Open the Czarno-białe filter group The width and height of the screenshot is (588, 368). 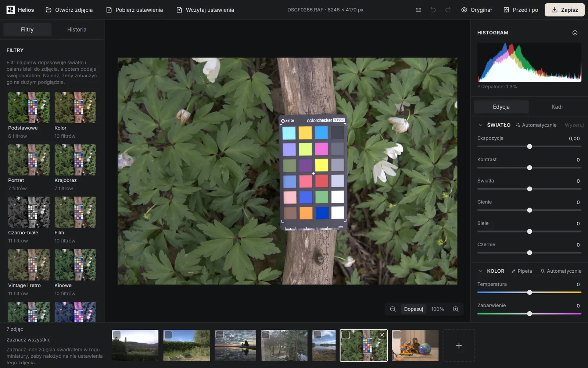pos(29,220)
